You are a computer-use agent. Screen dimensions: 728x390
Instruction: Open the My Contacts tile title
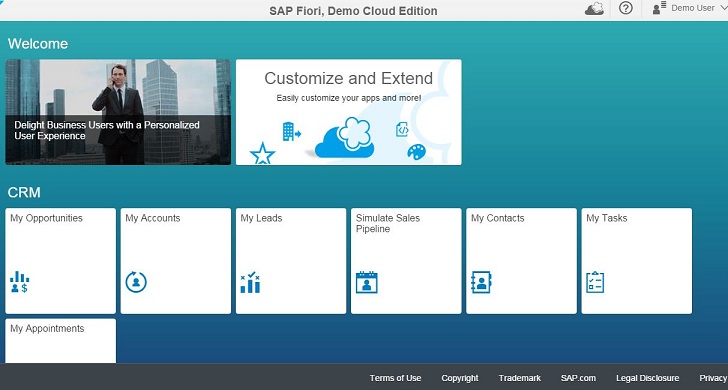click(x=498, y=218)
